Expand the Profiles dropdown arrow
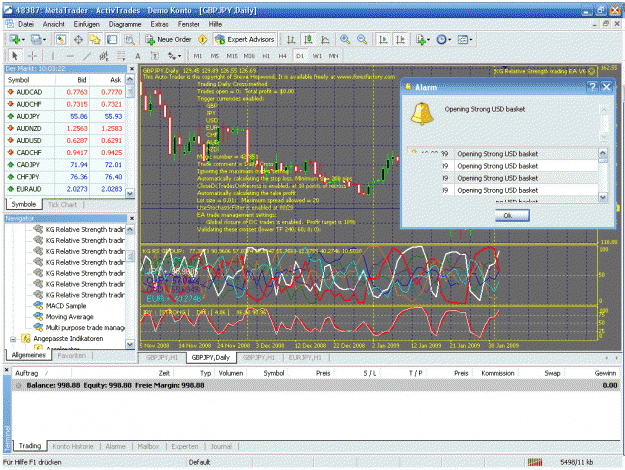 (x=45, y=40)
